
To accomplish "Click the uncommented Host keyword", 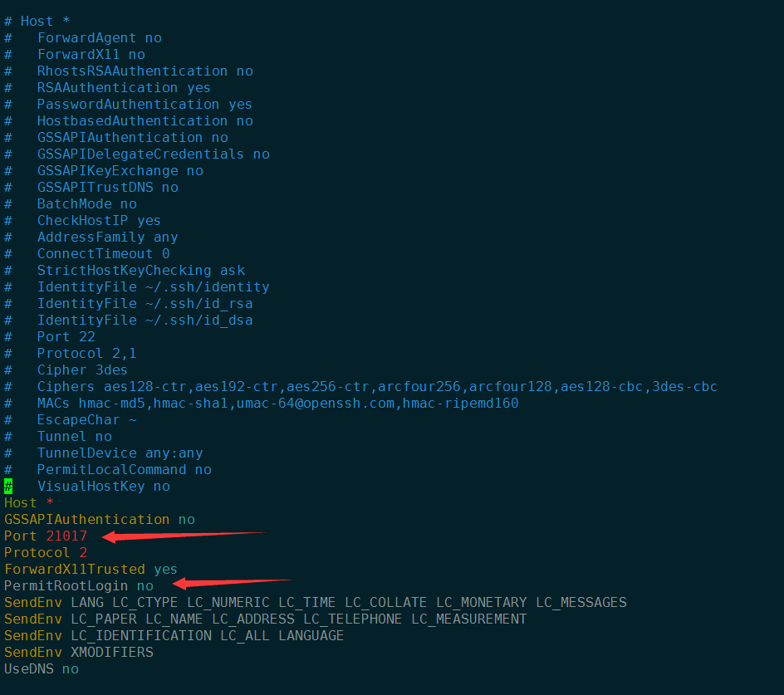I will [x=21, y=503].
